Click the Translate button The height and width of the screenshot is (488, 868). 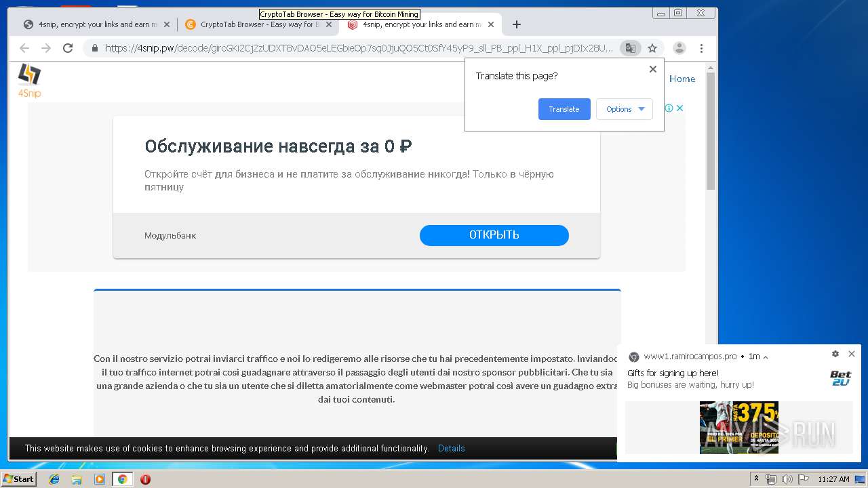564,109
